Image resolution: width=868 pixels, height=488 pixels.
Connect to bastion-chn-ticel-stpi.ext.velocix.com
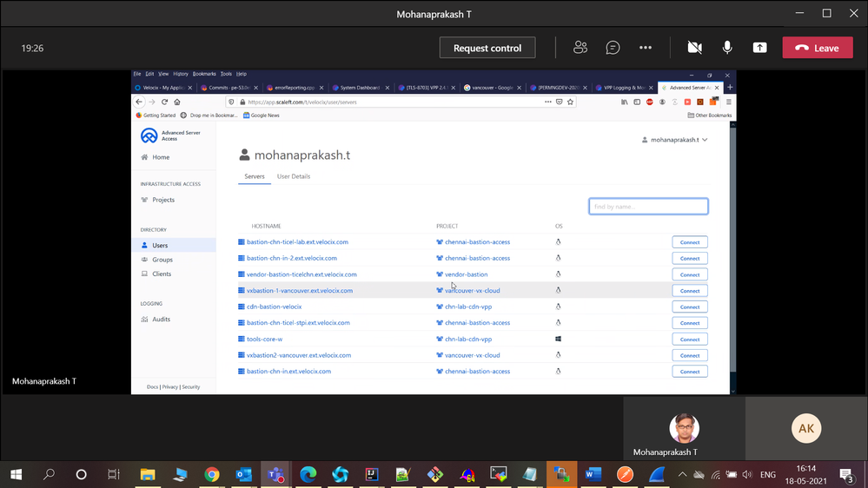(x=690, y=323)
